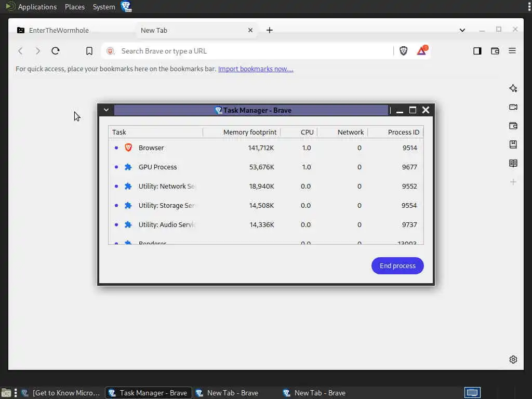Click memory value 141,712K

pos(261,148)
